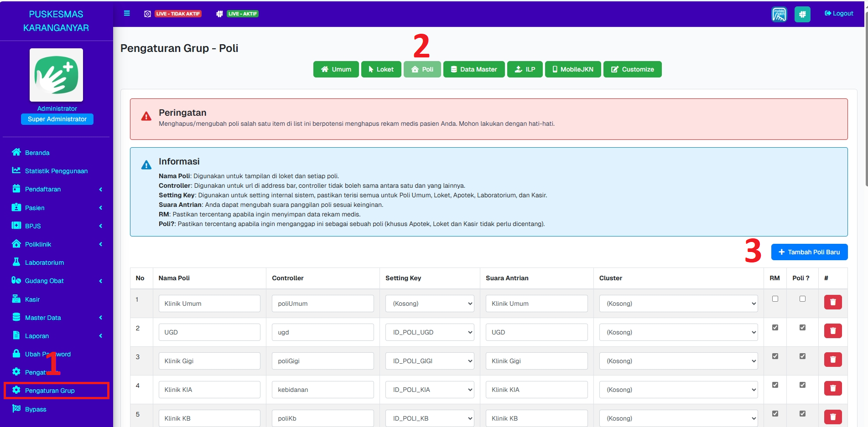Remove Klinik Gigi using red trash icon
Image resolution: width=868 pixels, height=427 pixels.
tap(832, 360)
